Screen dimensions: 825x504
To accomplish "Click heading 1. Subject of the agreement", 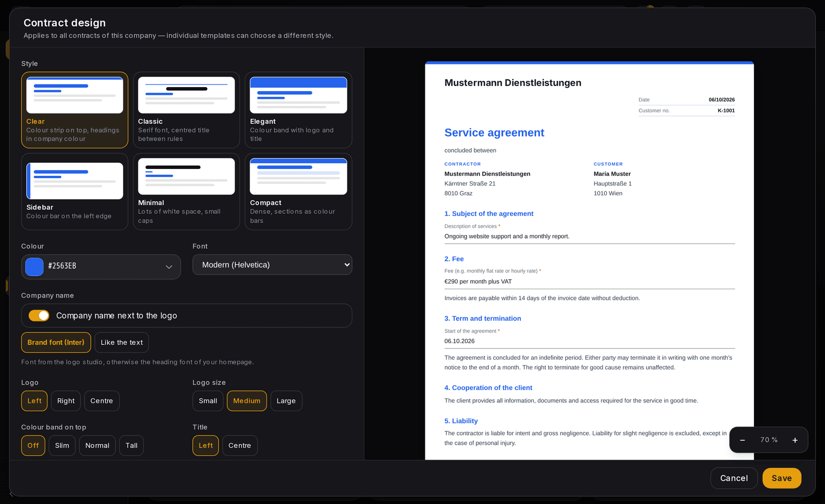I will 489,214.
